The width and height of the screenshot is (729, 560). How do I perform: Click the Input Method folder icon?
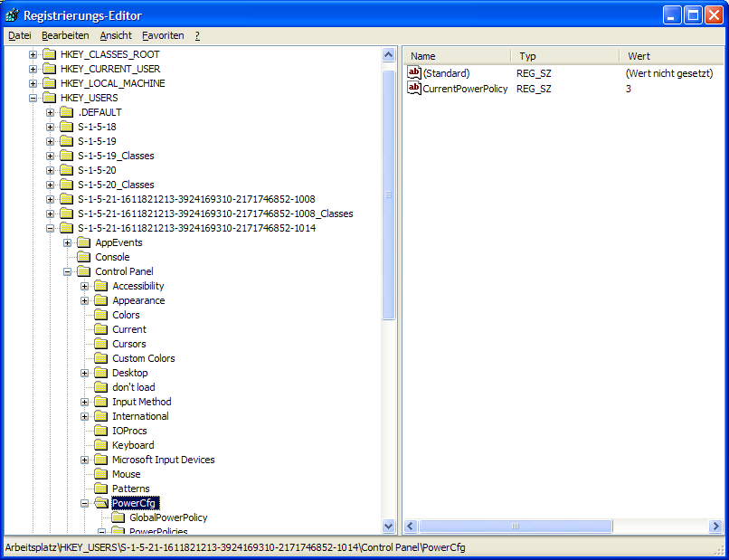pos(101,402)
